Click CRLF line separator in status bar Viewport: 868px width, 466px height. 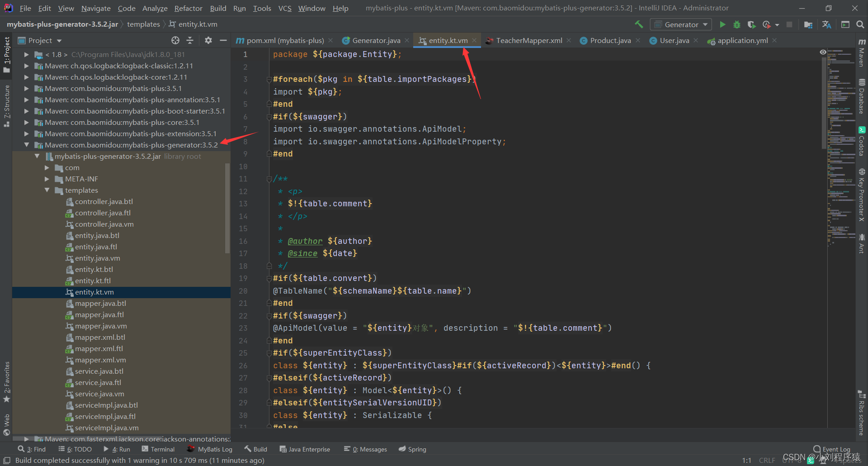[x=767, y=460]
